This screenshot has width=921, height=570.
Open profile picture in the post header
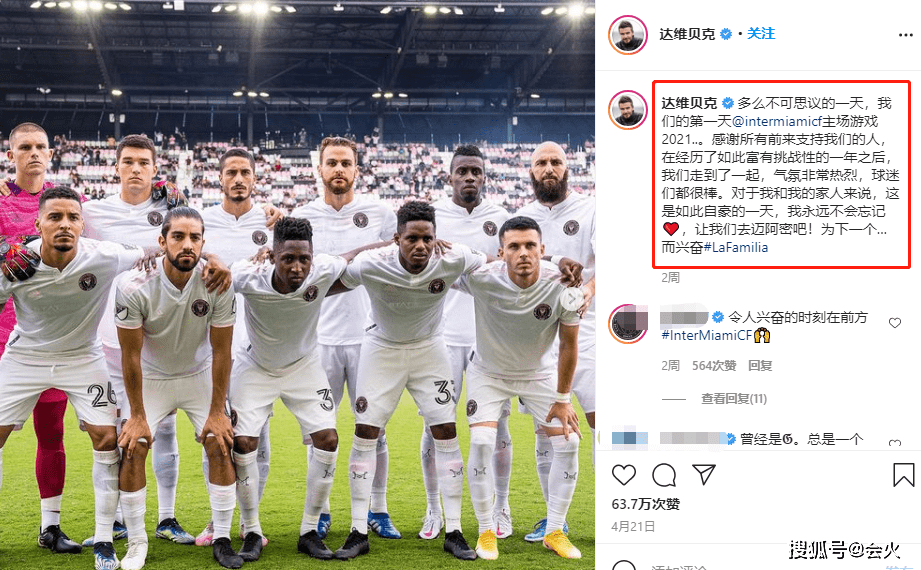point(627,35)
